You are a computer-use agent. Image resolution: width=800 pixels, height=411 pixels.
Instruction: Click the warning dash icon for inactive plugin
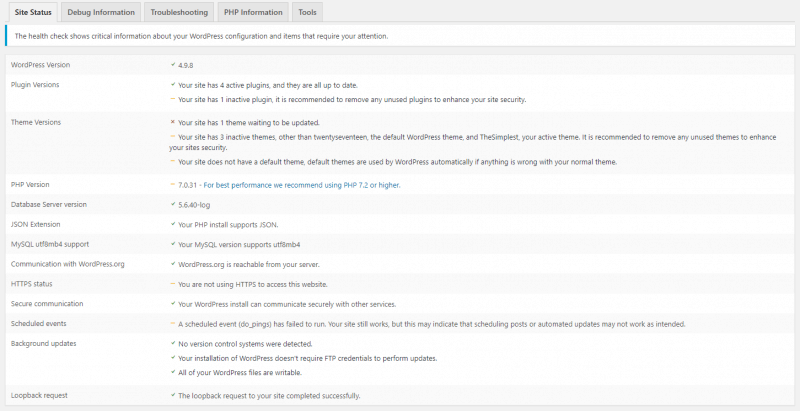pyautogui.click(x=173, y=100)
